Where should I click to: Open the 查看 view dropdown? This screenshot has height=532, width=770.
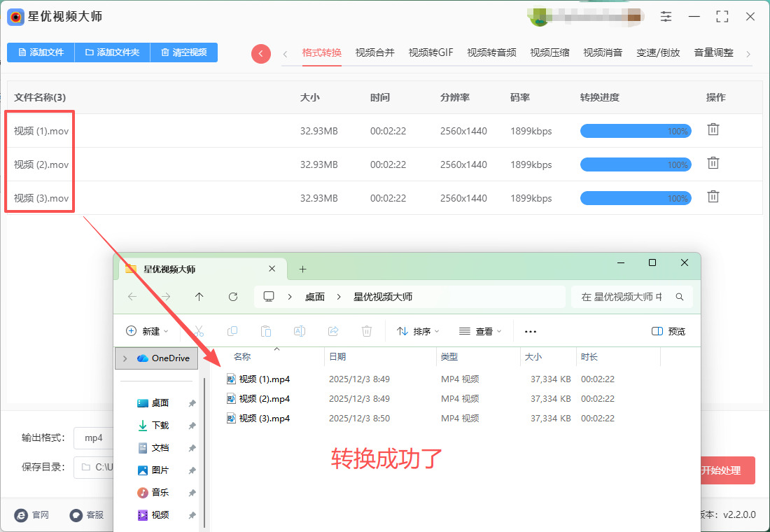tap(479, 331)
